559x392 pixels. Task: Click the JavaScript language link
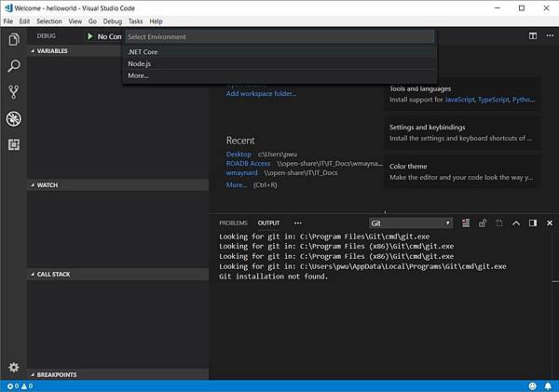(459, 100)
